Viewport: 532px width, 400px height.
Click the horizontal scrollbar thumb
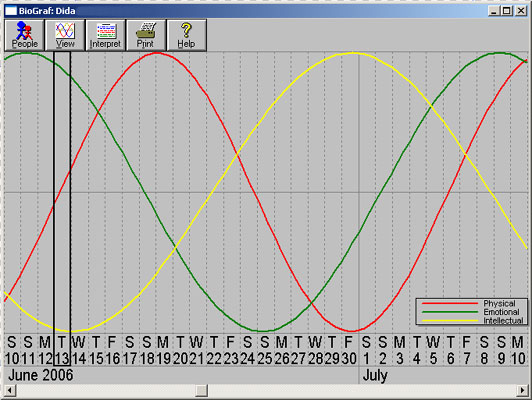(202, 391)
